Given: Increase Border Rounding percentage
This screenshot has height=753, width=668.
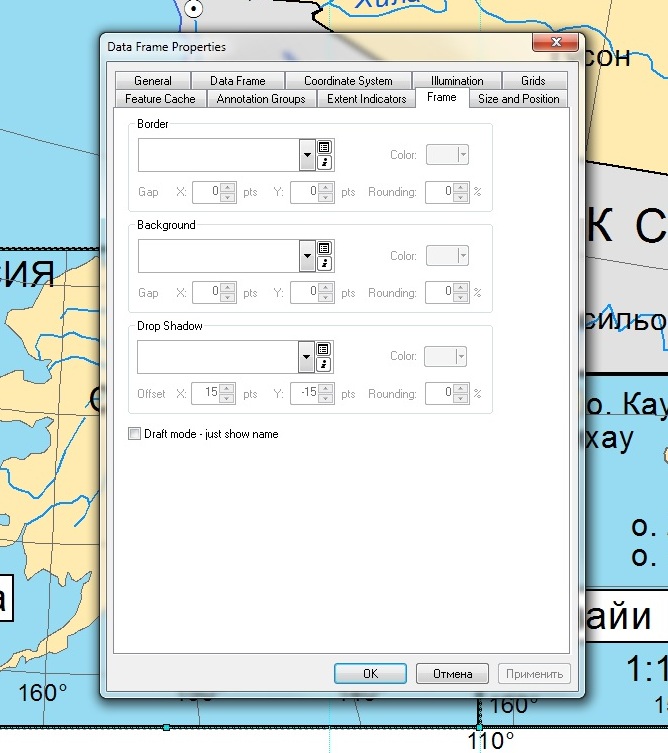Looking at the screenshot, I should tap(461, 187).
